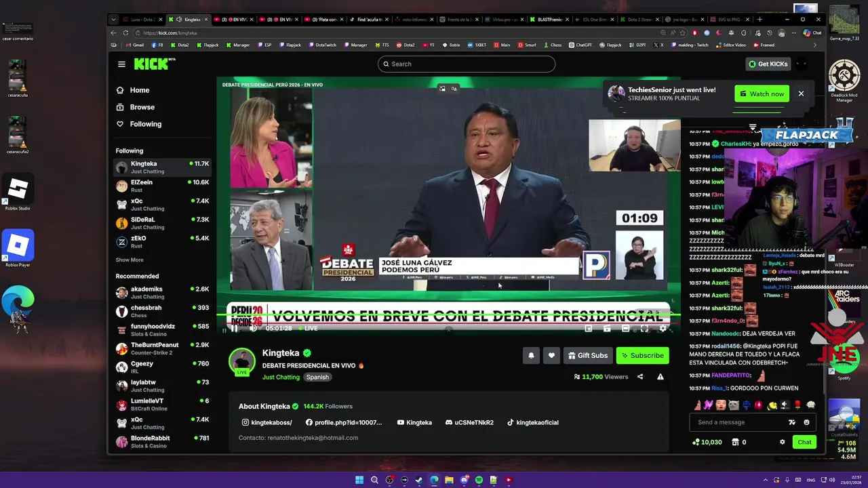Open 7TV emote menu icon in chat
The image size is (868, 488).
tap(791, 422)
